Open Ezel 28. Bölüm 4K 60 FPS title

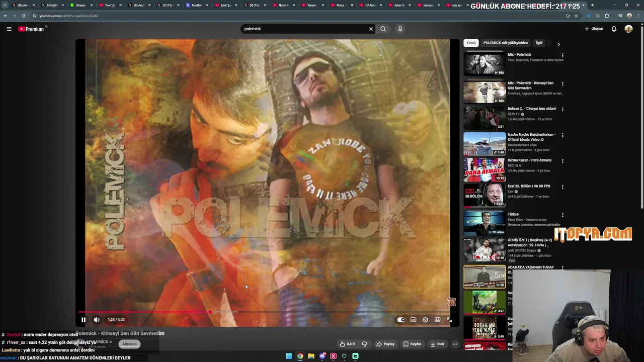click(528, 186)
